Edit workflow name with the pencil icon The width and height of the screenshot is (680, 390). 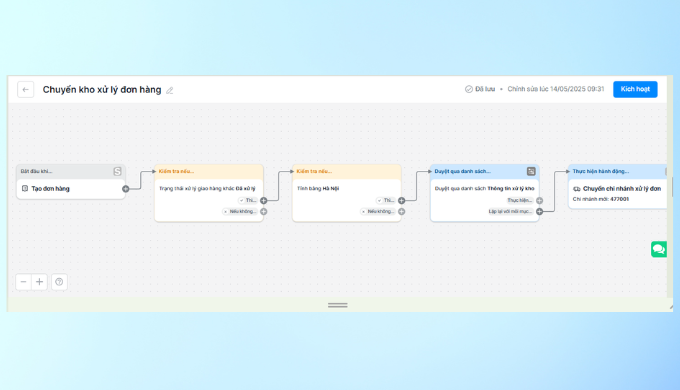pyautogui.click(x=170, y=90)
